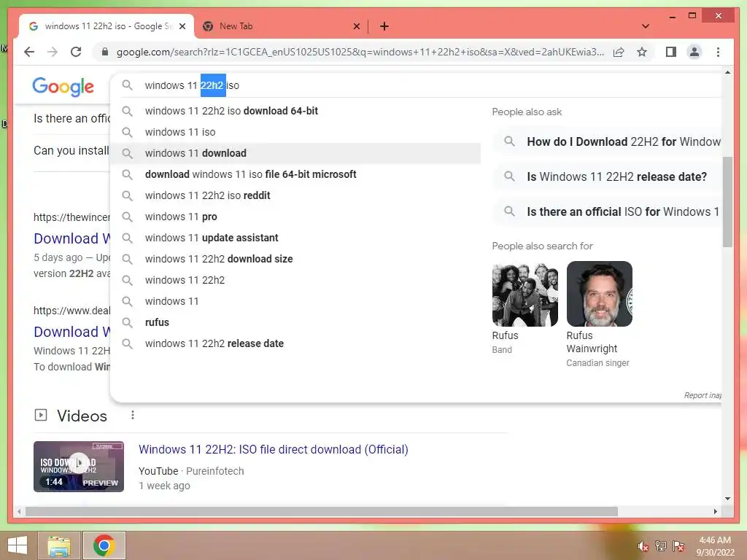Open Videos section three-dot options
This screenshot has width=747, height=560.
[x=133, y=415]
